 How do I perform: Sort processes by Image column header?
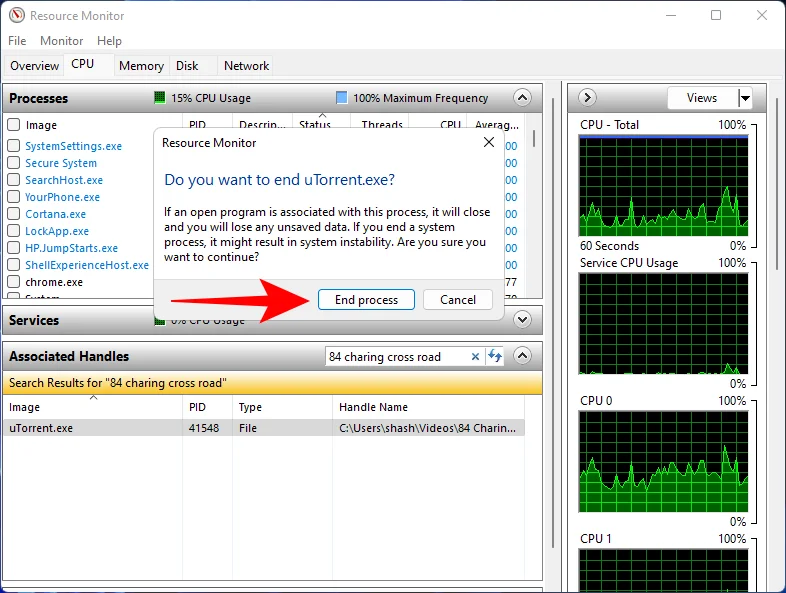[x=41, y=125]
